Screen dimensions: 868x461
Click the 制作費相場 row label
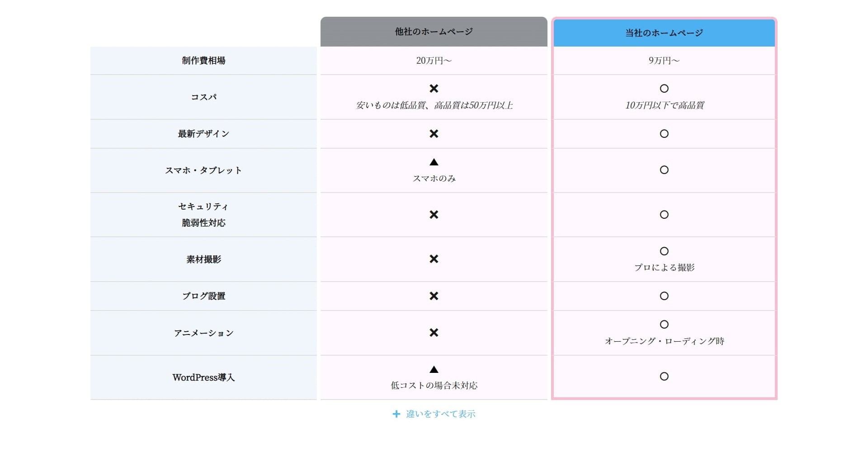click(x=203, y=60)
